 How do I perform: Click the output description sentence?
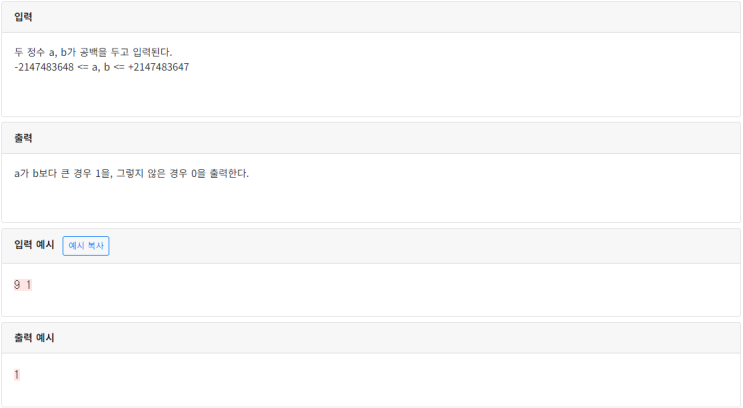[x=131, y=173]
